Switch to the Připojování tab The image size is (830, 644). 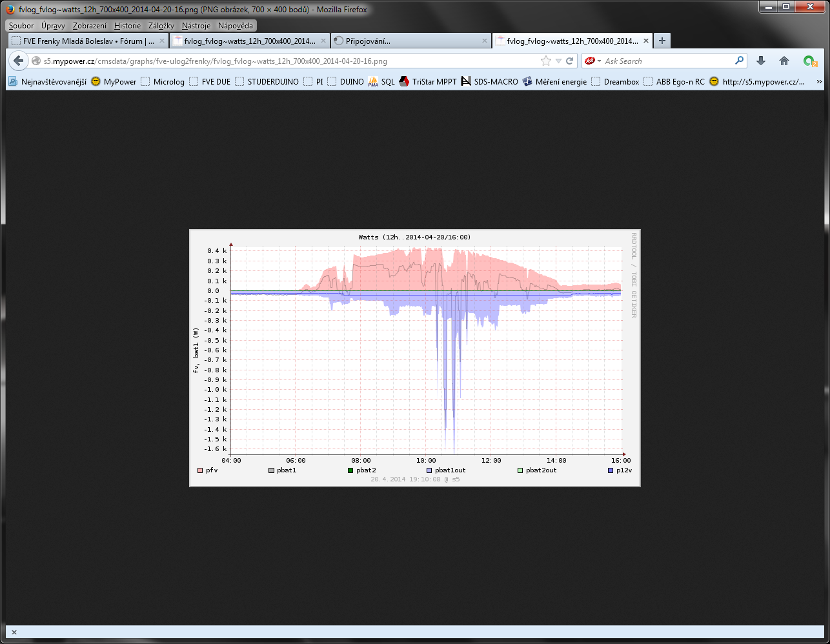click(405, 41)
